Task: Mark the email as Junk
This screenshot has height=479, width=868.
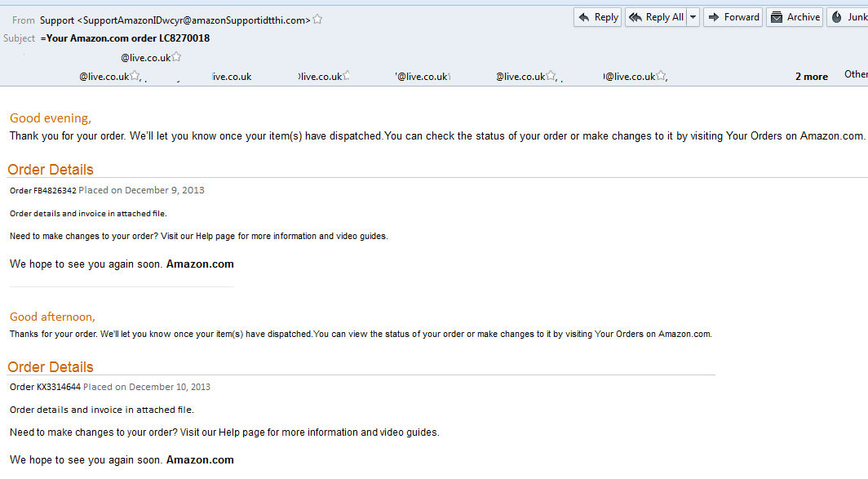Action: [x=848, y=17]
